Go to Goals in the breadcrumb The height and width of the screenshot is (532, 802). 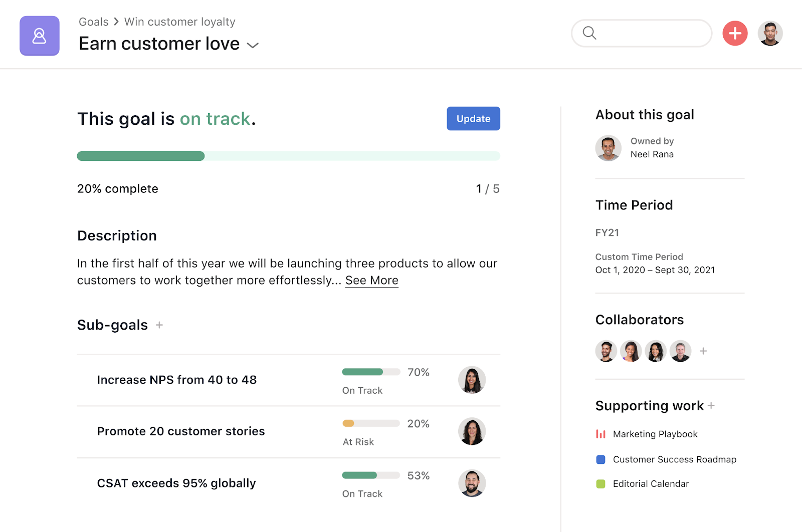point(94,22)
